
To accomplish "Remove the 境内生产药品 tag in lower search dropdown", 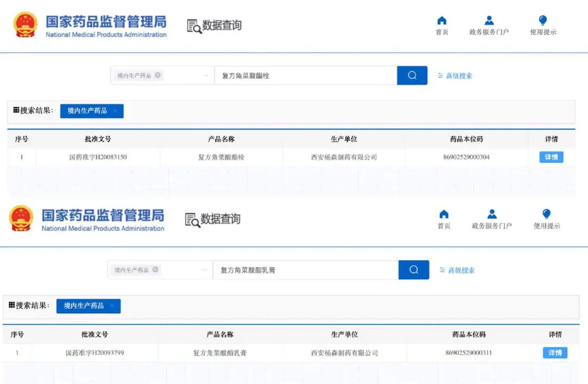I will [155, 270].
